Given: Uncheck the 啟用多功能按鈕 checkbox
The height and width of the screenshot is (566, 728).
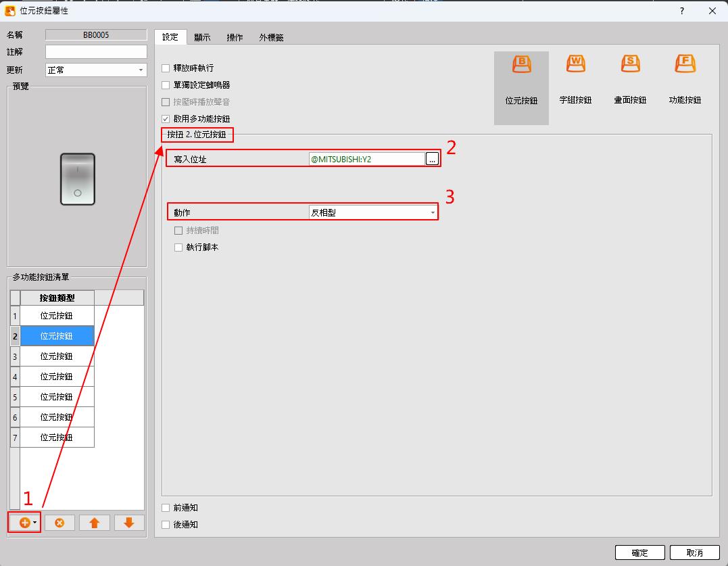Looking at the screenshot, I should 166,119.
